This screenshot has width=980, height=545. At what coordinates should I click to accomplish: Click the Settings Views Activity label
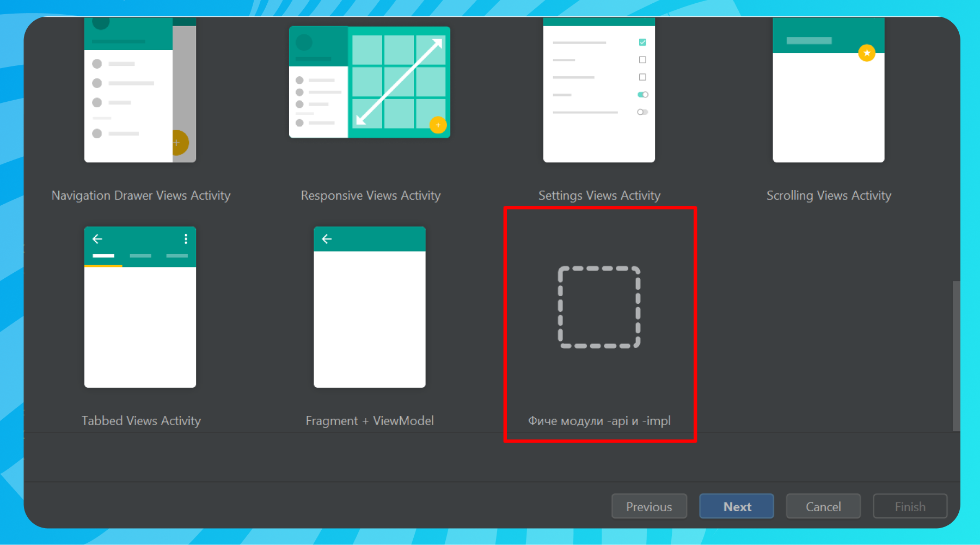[599, 195]
